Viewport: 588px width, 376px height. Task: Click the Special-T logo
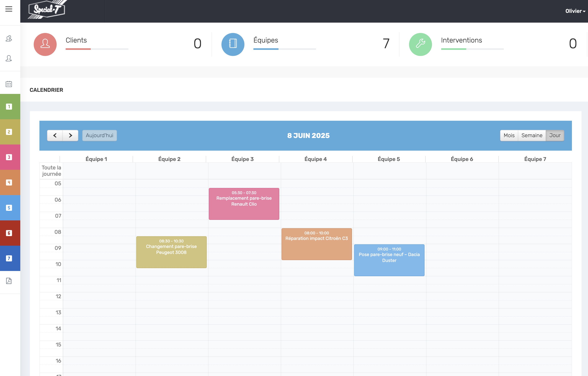(47, 9)
